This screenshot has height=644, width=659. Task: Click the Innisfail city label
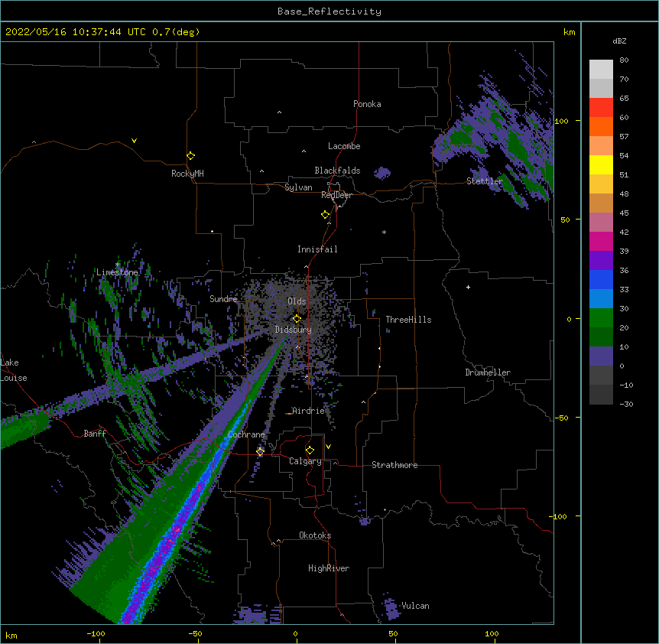click(x=317, y=249)
